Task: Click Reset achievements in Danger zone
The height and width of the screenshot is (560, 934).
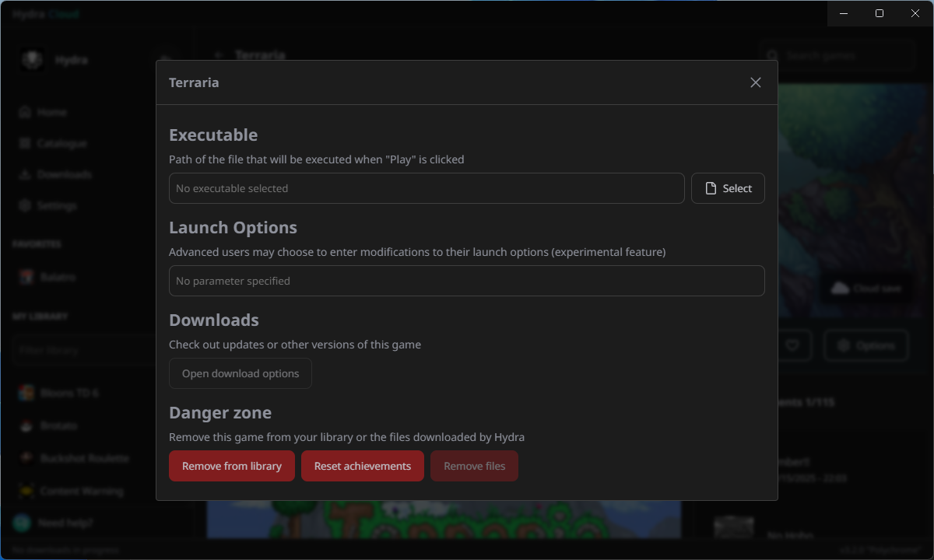Action: (x=363, y=466)
